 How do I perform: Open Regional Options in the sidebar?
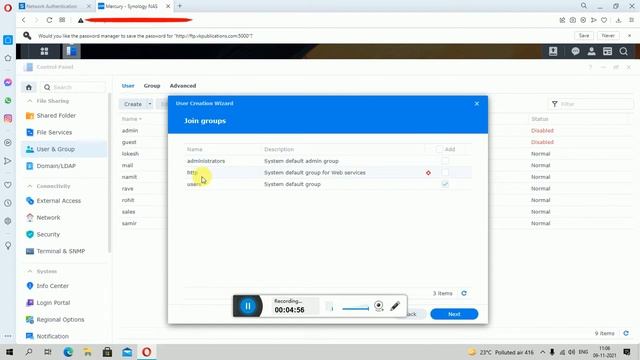click(x=60, y=319)
